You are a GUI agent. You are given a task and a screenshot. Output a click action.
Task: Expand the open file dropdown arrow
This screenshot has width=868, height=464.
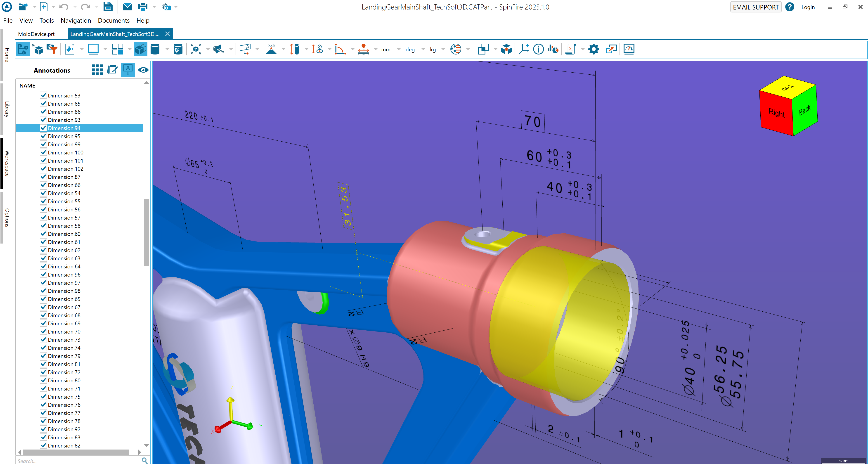point(34,7)
